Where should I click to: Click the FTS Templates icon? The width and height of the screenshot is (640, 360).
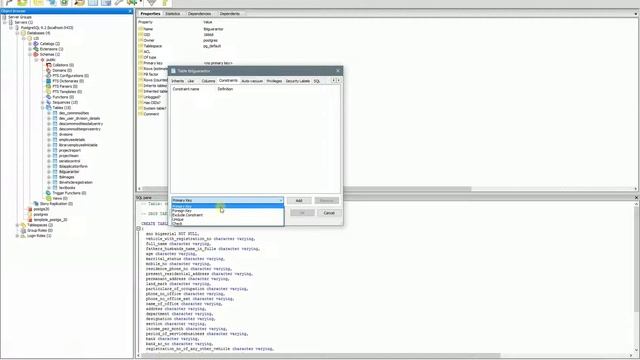(x=49, y=91)
